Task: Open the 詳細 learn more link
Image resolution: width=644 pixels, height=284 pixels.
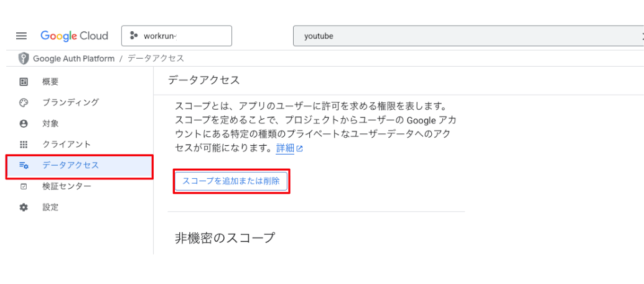Action: click(285, 148)
